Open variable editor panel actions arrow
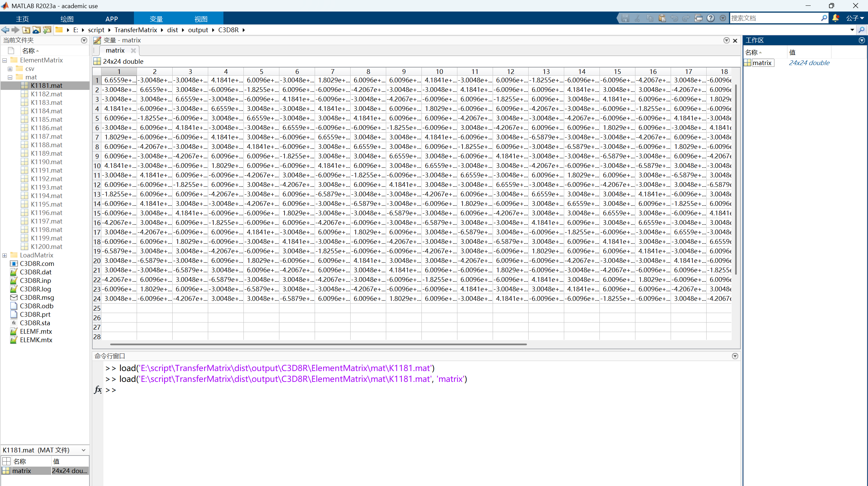Image resolution: width=868 pixels, height=486 pixels. (726, 40)
